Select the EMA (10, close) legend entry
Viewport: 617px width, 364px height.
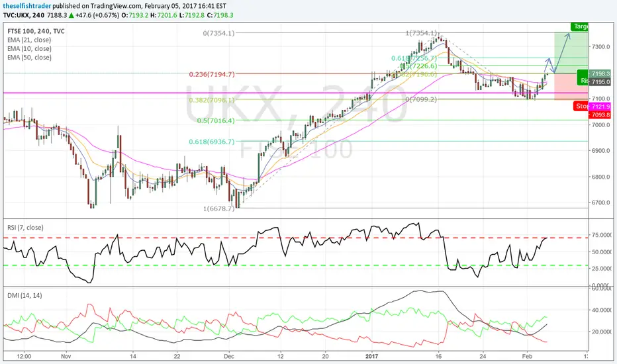pyautogui.click(x=29, y=48)
